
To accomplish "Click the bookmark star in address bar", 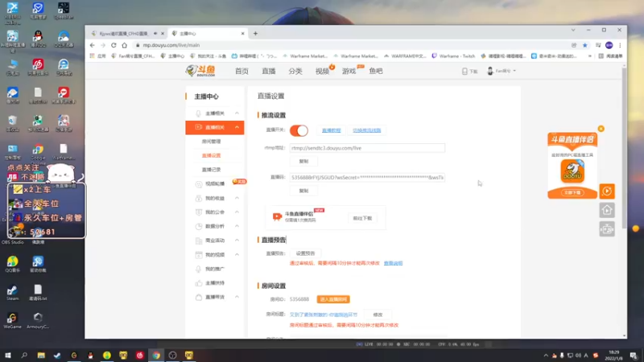I will [x=585, y=45].
